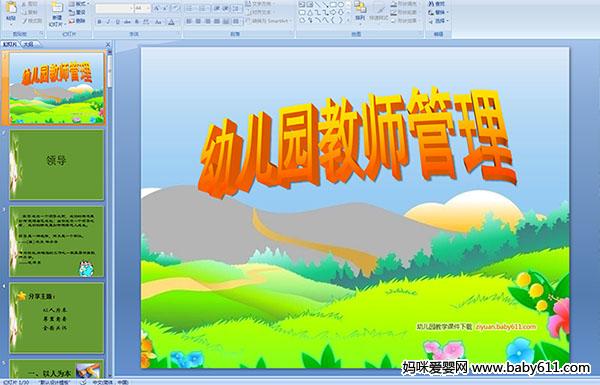Toggle Bold formatting
600x385 pixels.
click(x=99, y=22)
